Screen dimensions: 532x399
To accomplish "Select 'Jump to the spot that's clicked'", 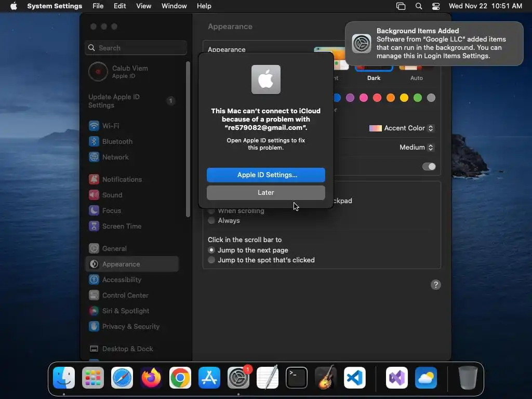I will [211, 260].
